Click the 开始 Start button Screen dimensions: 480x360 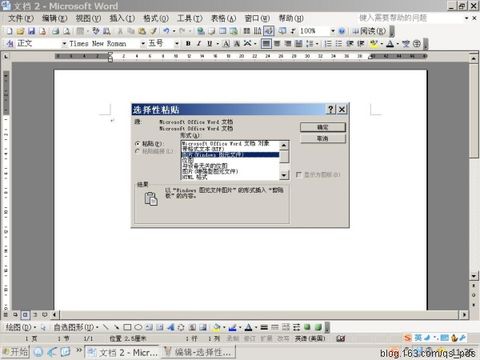pyautogui.click(x=15, y=352)
